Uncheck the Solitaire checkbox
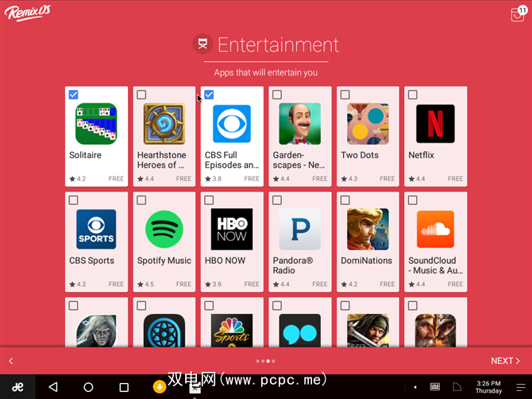This screenshot has width=532, height=399. 73,95
